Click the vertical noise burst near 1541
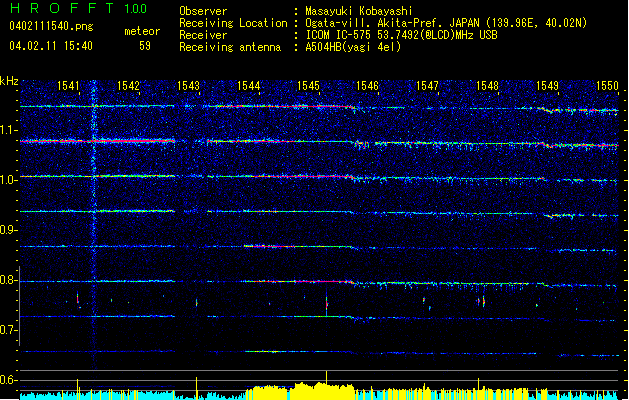 click(94, 225)
